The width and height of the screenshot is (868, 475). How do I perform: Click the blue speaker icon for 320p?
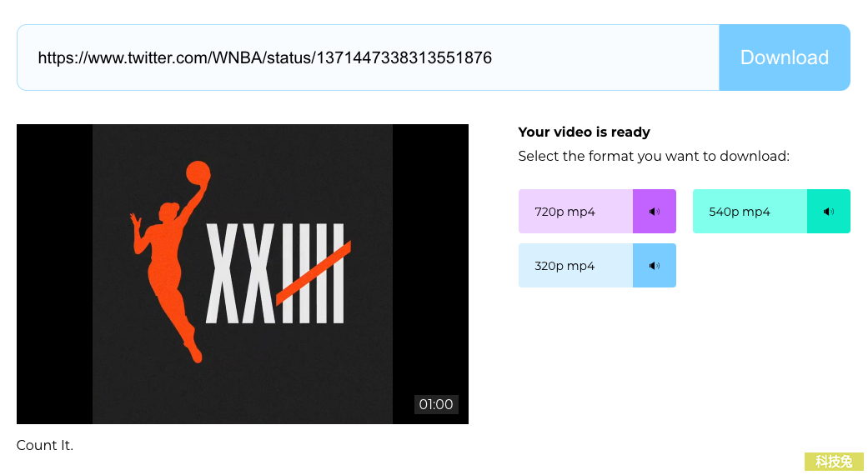click(655, 266)
